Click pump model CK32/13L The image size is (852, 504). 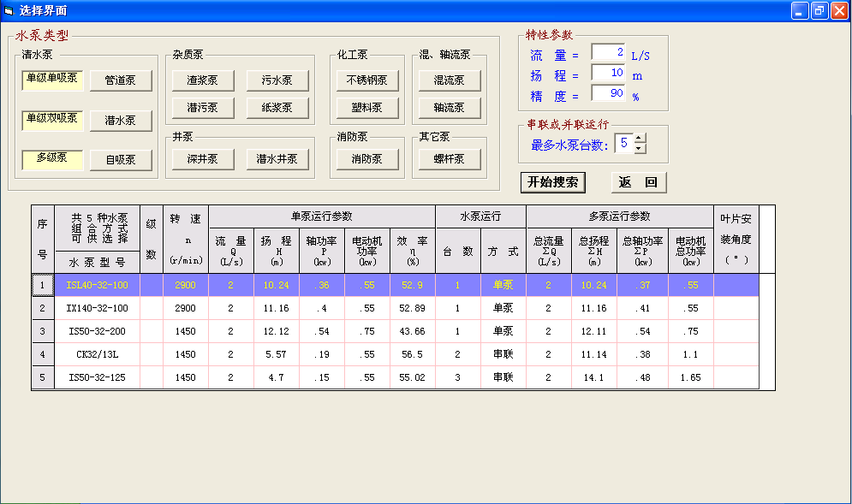click(98, 354)
